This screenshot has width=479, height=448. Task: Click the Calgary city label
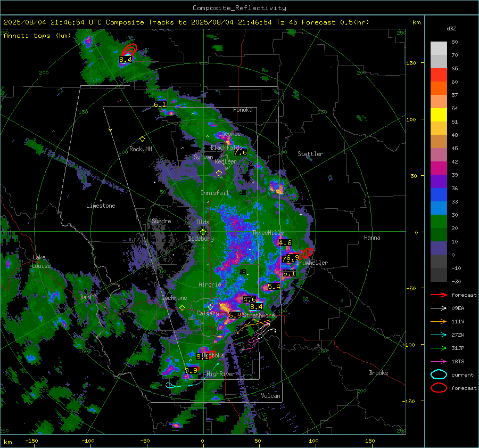pyautogui.click(x=208, y=313)
